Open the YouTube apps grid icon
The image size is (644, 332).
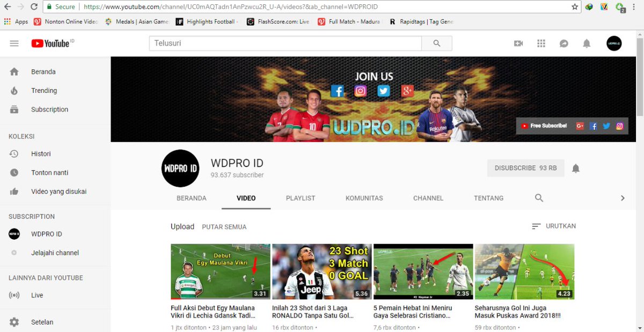[x=541, y=43]
